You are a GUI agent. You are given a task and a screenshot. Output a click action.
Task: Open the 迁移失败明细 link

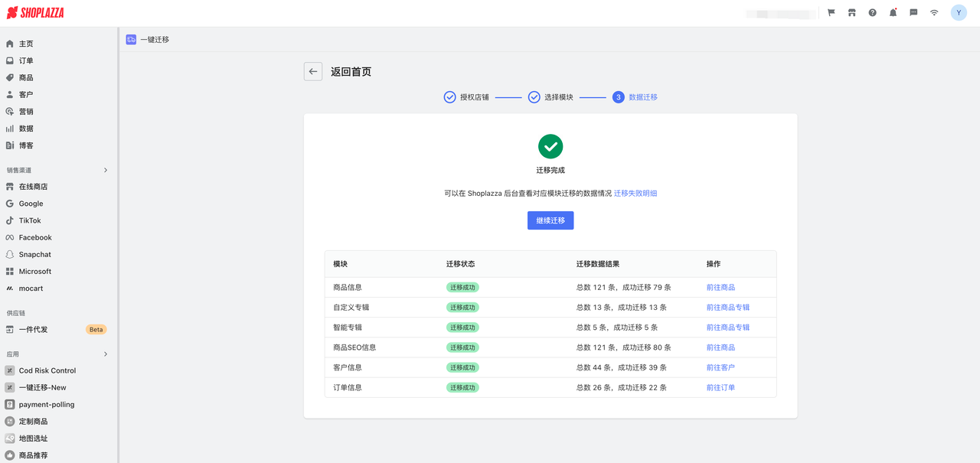pos(635,194)
